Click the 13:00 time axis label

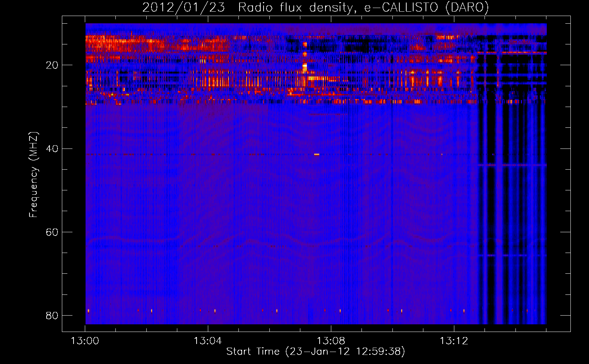click(x=85, y=341)
